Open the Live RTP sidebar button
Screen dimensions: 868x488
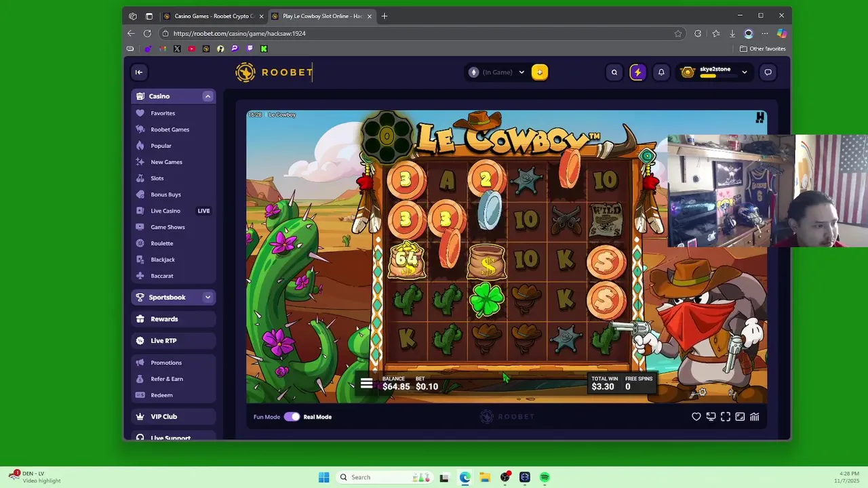[174, 340]
